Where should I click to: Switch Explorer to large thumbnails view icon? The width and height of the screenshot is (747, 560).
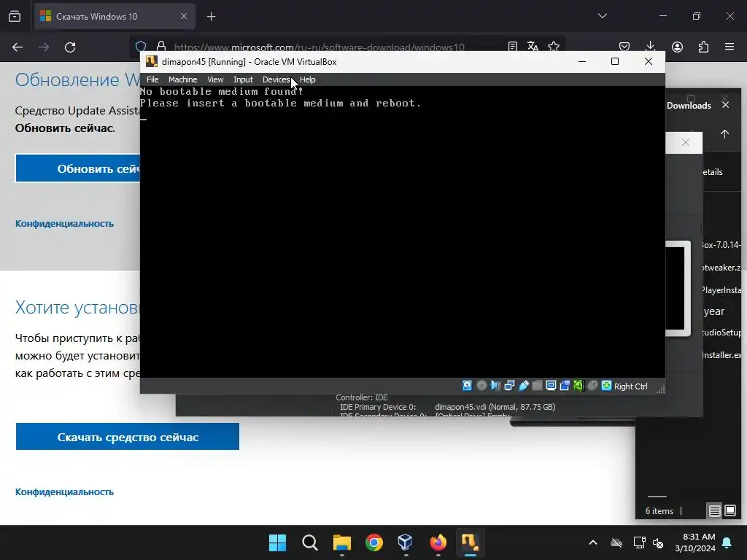pos(730,511)
